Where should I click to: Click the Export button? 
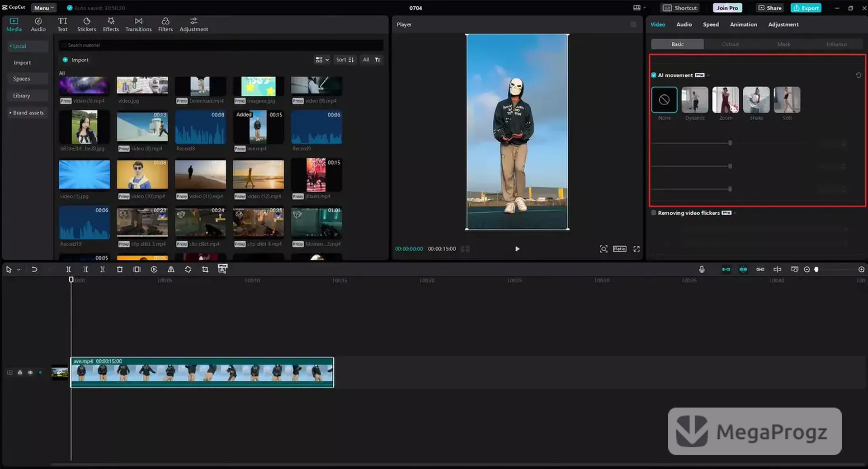[x=806, y=8]
